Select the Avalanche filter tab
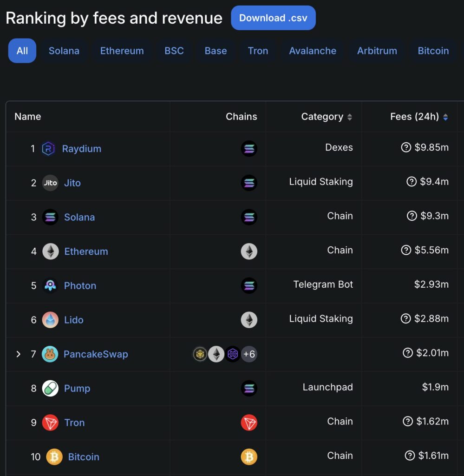Image resolution: width=464 pixels, height=476 pixels. [x=312, y=51]
